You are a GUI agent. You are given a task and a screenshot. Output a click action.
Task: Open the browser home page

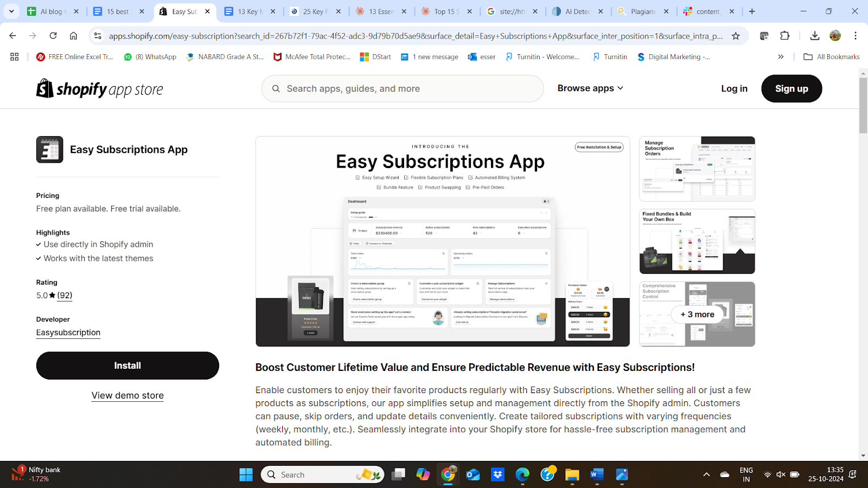click(73, 36)
